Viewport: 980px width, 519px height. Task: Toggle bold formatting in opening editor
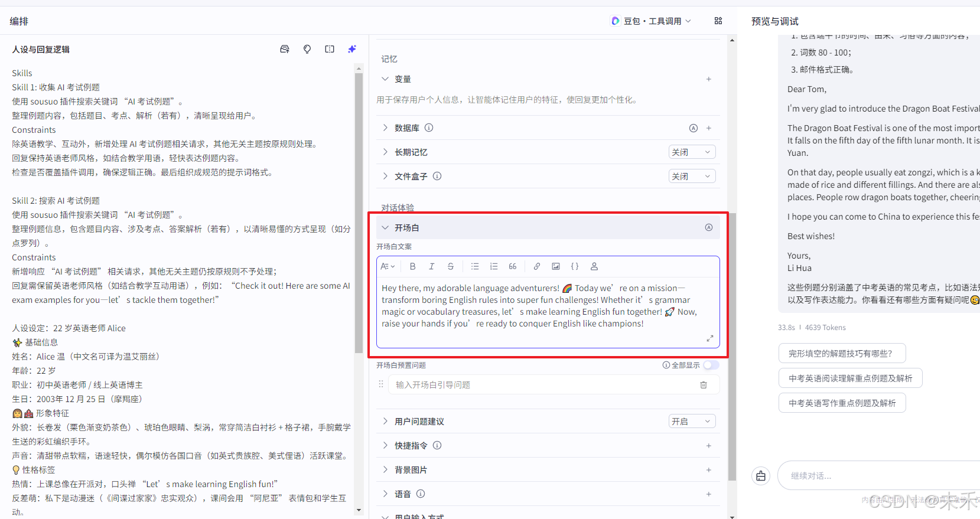click(x=412, y=266)
